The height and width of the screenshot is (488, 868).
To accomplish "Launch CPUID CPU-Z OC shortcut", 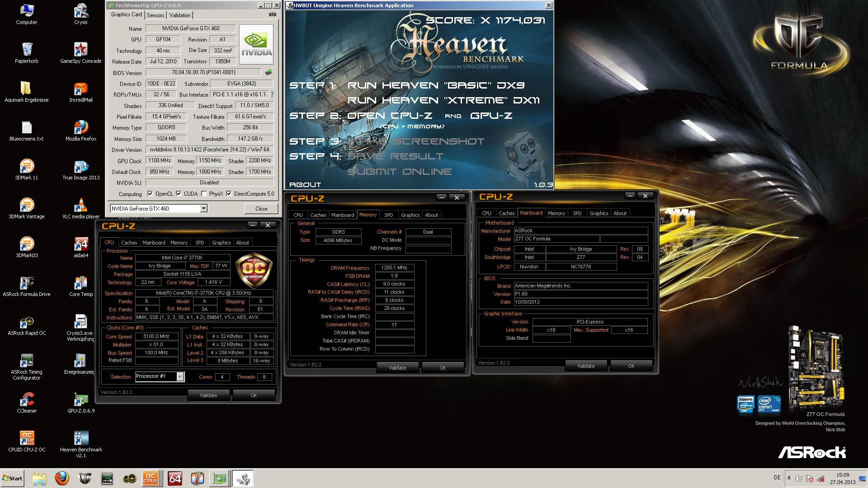I will 27,441.
